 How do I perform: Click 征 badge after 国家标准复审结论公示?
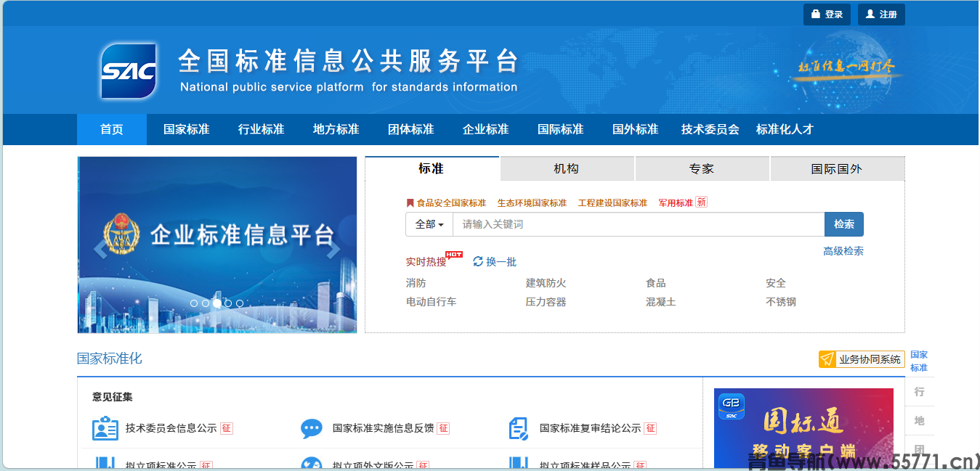[650, 428]
